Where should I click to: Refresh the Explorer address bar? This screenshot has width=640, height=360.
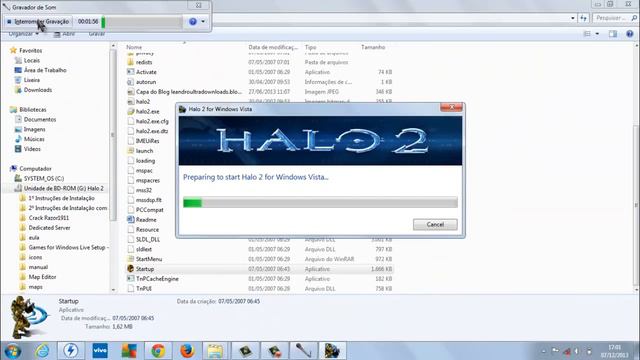(x=584, y=18)
